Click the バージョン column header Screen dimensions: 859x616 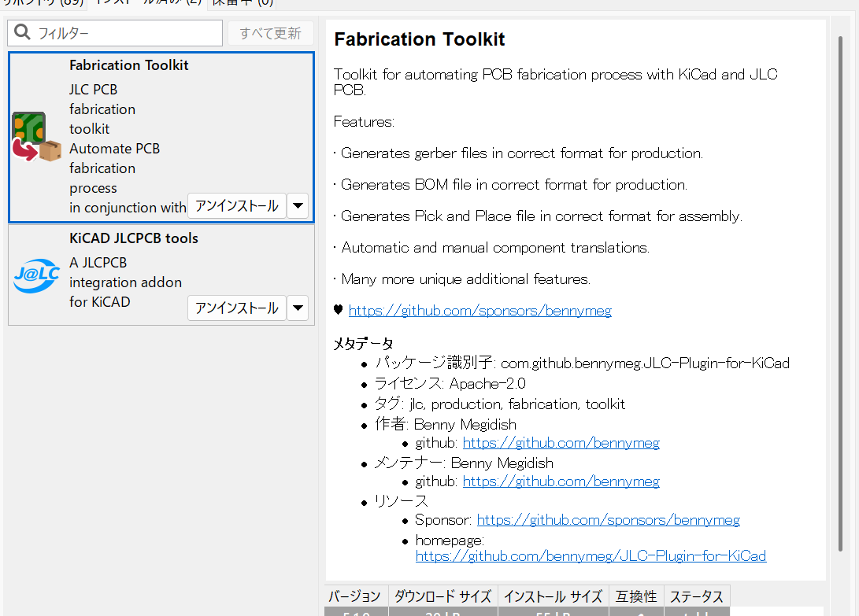(x=356, y=596)
